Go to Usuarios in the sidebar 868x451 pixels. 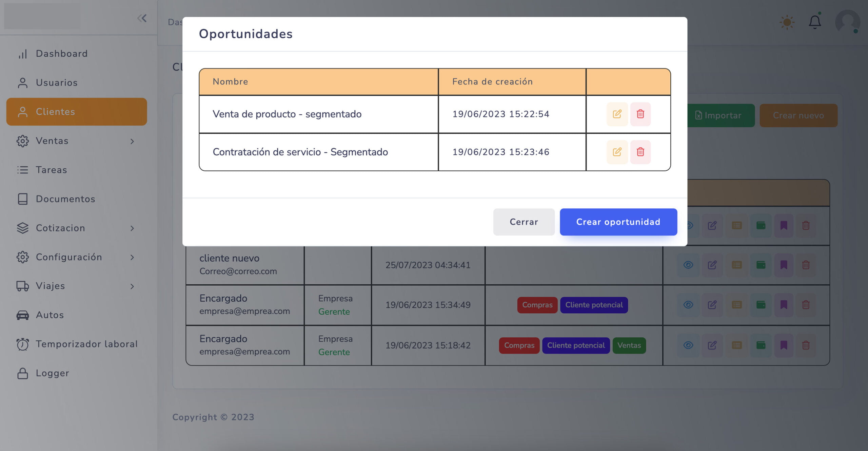coord(76,83)
